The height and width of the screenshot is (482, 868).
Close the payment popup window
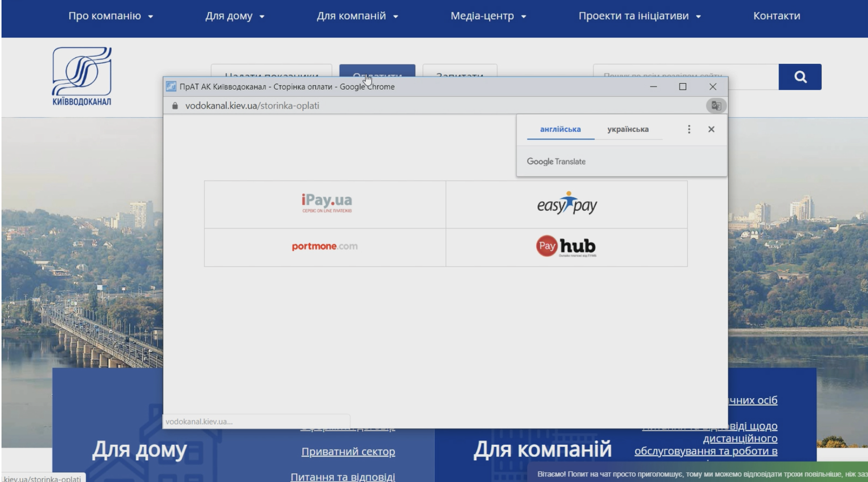click(712, 87)
